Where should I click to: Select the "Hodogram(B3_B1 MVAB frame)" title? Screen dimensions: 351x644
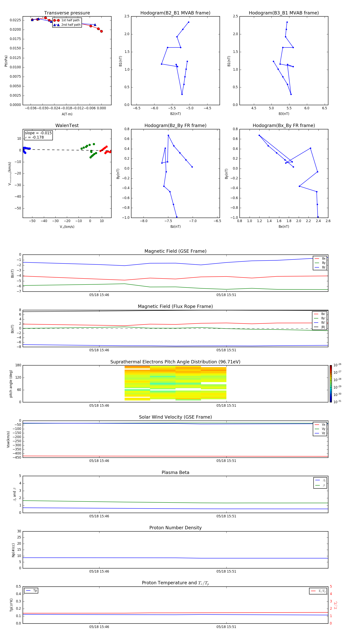(x=284, y=13)
